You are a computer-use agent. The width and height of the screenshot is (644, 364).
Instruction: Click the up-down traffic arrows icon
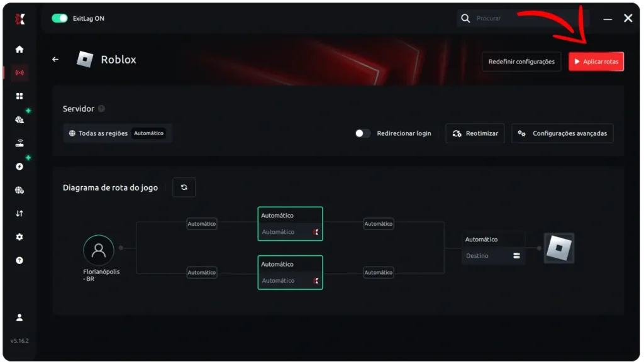click(19, 213)
